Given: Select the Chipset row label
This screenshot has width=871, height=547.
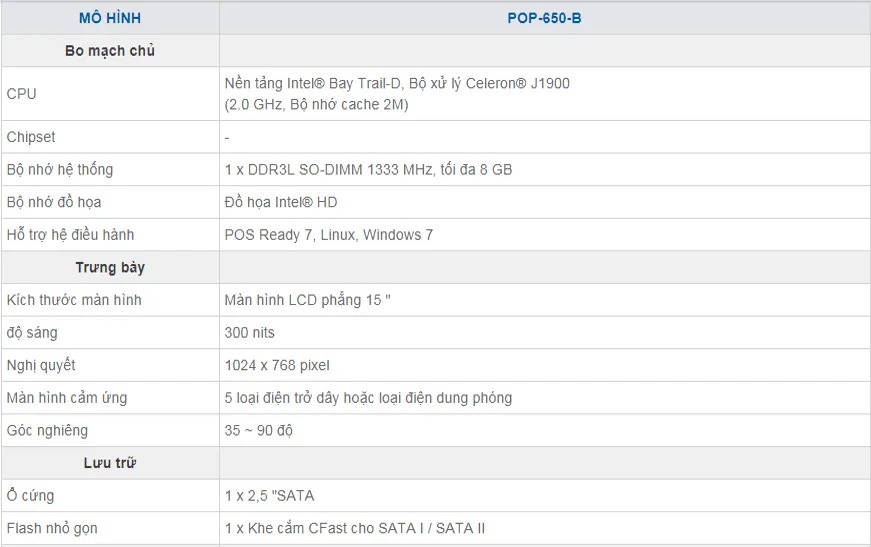Looking at the screenshot, I should [31, 137].
